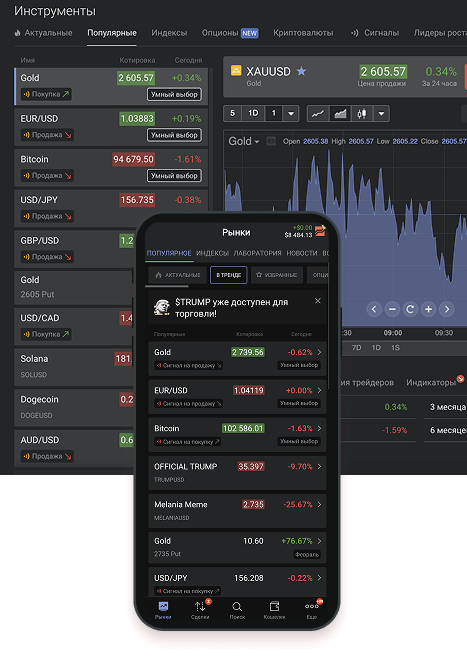
Task: Switch to the Индексы tab on desktop
Action: (169, 33)
